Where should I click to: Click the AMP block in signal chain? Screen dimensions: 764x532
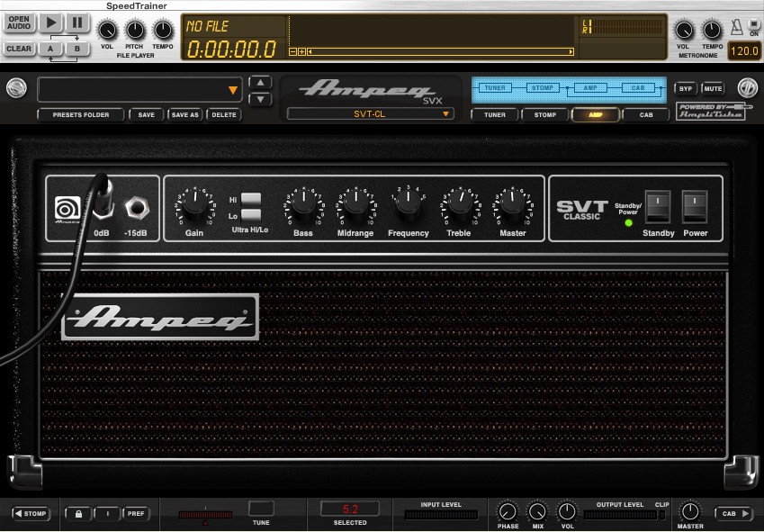[590, 88]
